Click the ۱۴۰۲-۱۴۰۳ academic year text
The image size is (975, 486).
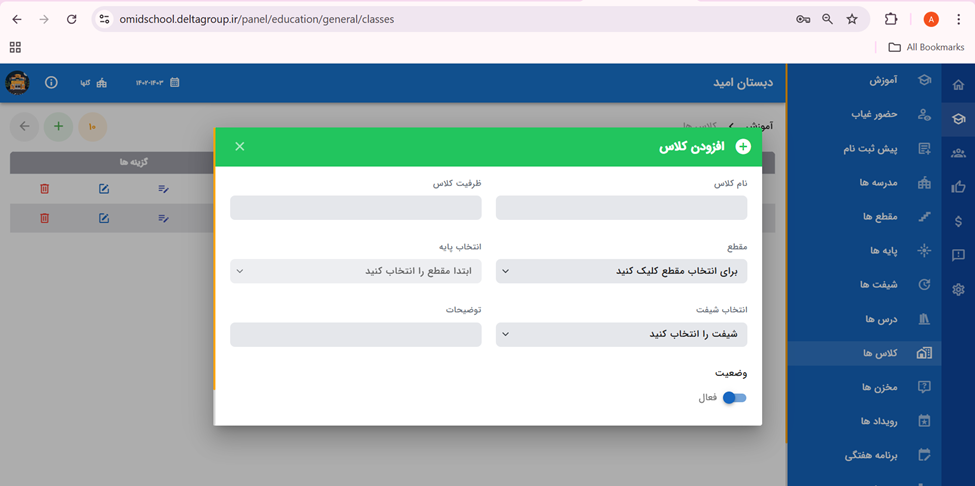(149, 83)
